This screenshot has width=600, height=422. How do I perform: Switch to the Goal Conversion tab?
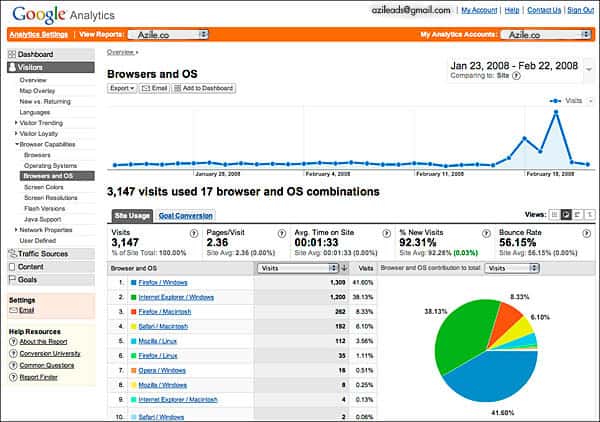pyautogui.click(x=185, y=215)
